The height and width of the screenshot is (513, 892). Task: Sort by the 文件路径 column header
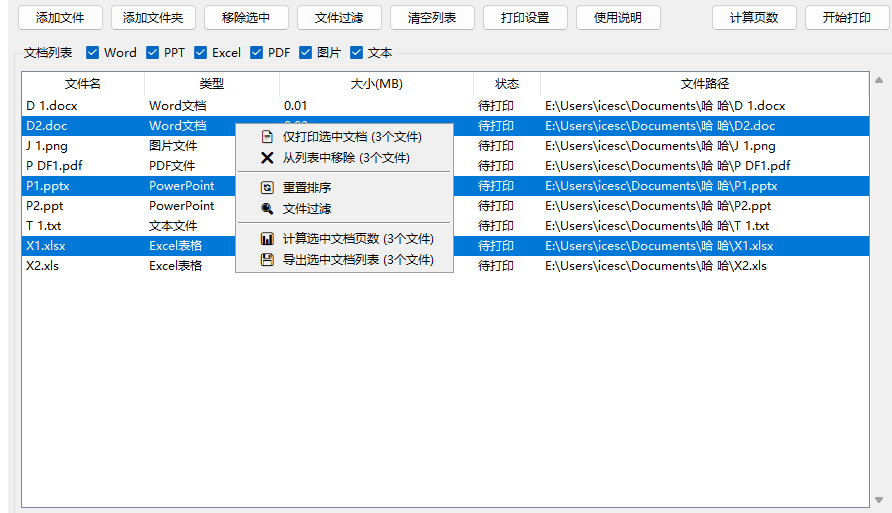click(x=704, y=84)
